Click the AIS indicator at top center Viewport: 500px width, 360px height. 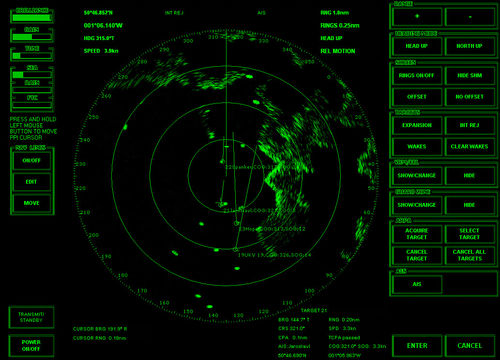[261, 13]
